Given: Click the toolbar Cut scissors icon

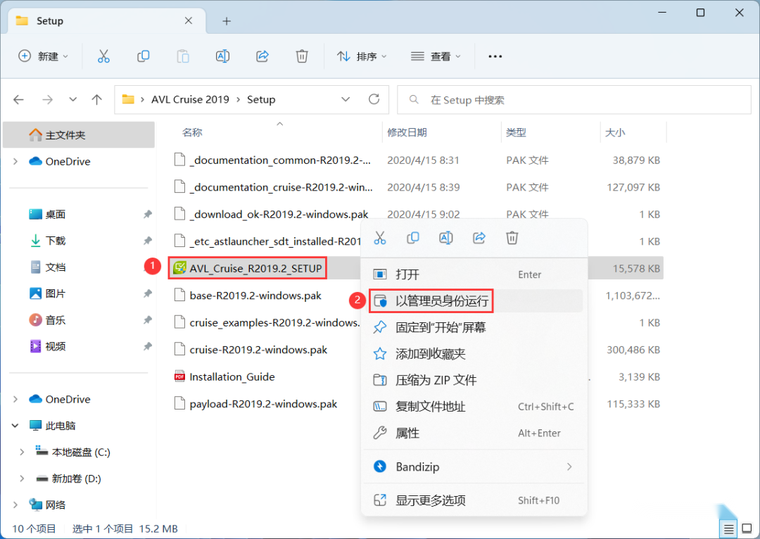Looking at the screenshot, I should (x=103, y=56).
